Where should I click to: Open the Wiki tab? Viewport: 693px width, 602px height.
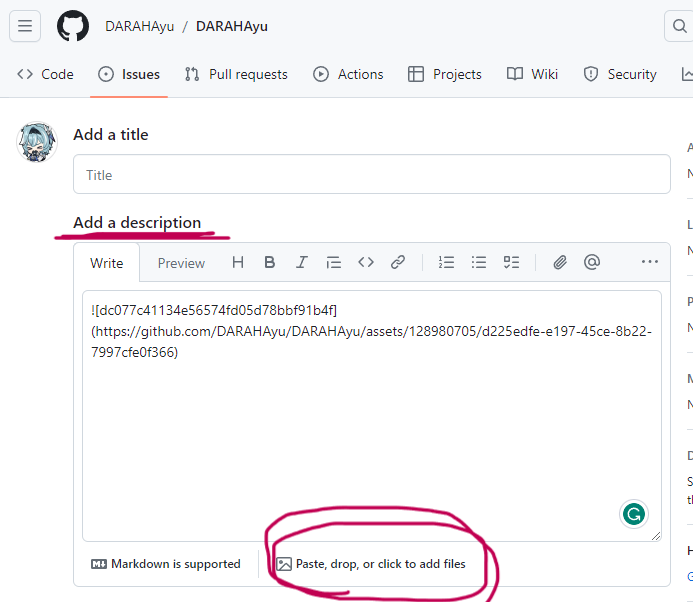click(532, 74)
